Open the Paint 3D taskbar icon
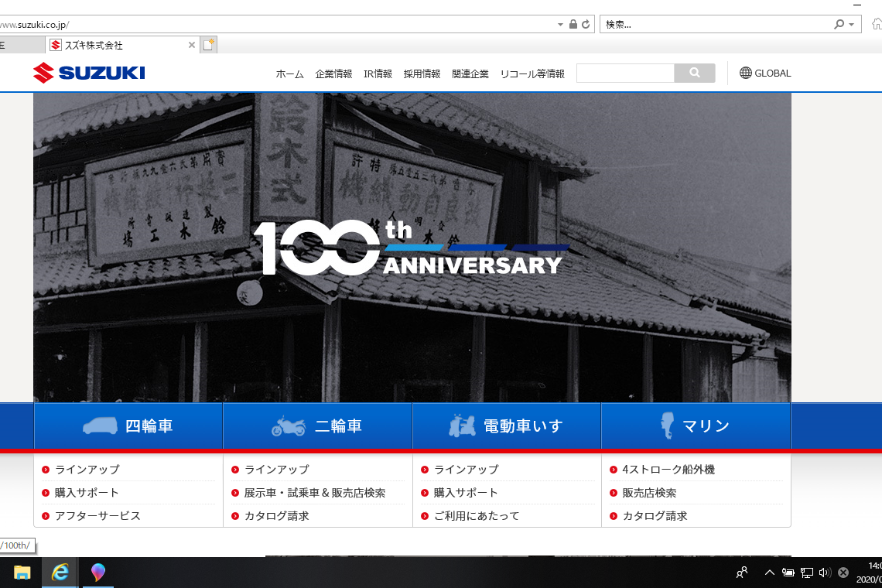This screenshot has height=588, width=882. [x=98, y=573]
